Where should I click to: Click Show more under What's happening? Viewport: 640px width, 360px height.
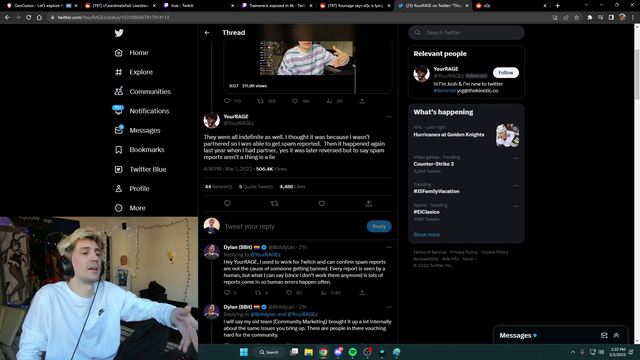(427, 235)
